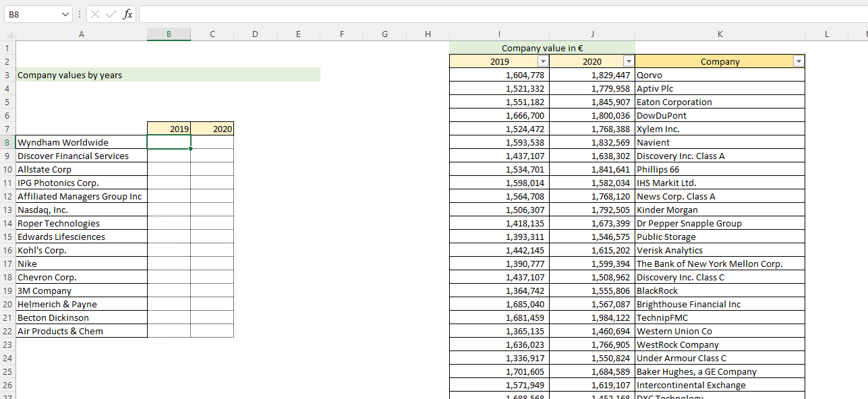Select column A header

click(82, 34)
